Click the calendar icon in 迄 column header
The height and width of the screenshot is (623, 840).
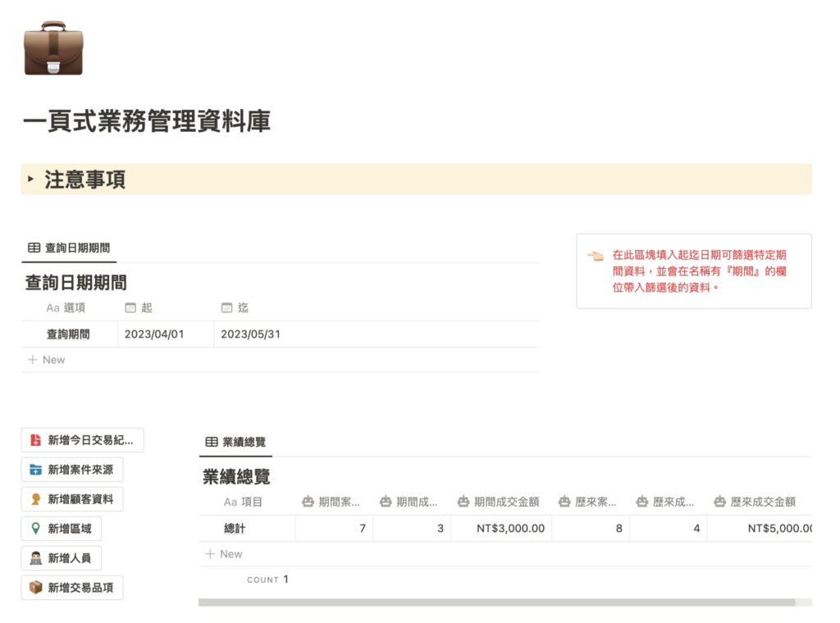coord(226,308)
